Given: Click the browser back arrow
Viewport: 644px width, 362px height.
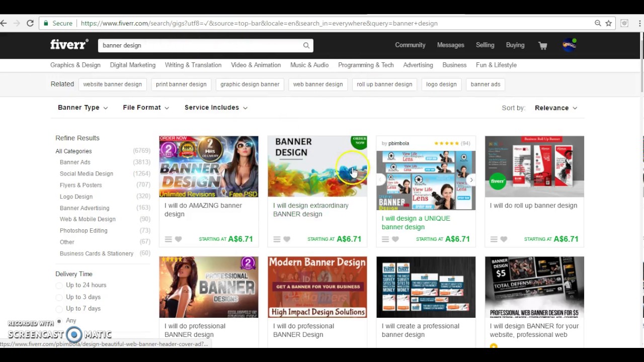Looking at the screenshot, I should [4, 23].
